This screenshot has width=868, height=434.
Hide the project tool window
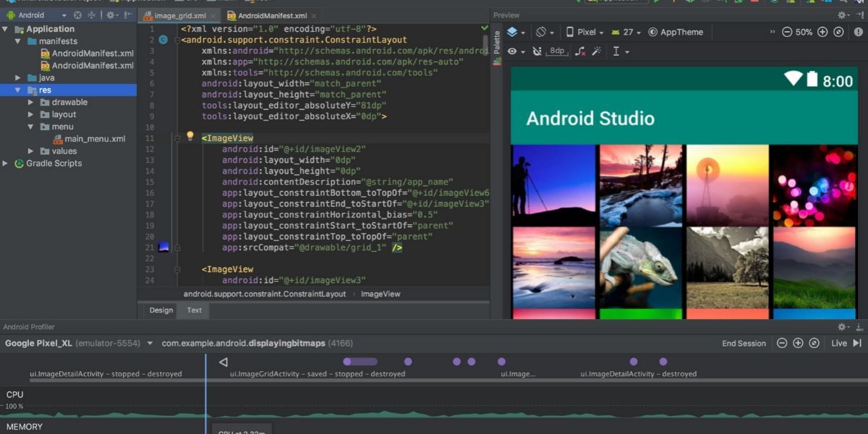[128, 14]
